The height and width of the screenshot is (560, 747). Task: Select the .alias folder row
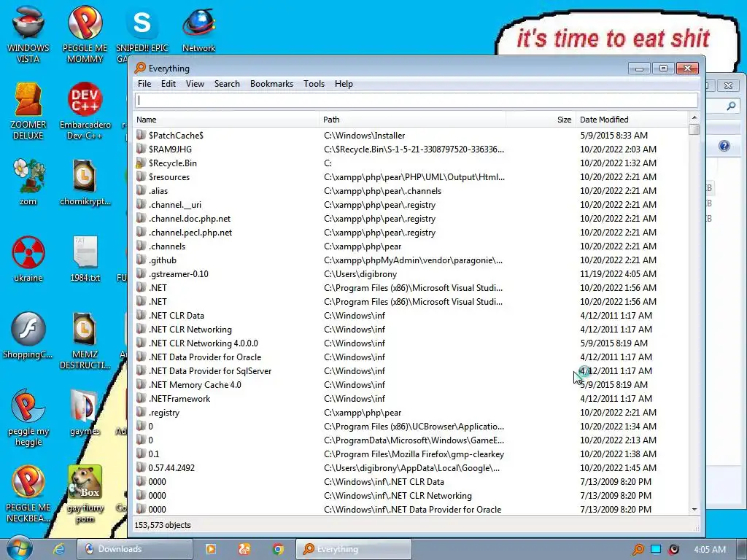tap(411, 190)
